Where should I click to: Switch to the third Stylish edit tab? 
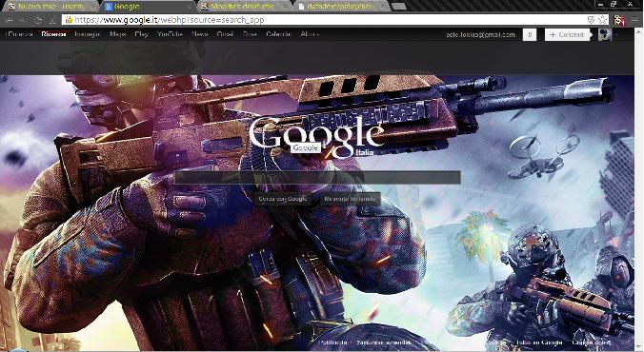click(x=245, y=6)
